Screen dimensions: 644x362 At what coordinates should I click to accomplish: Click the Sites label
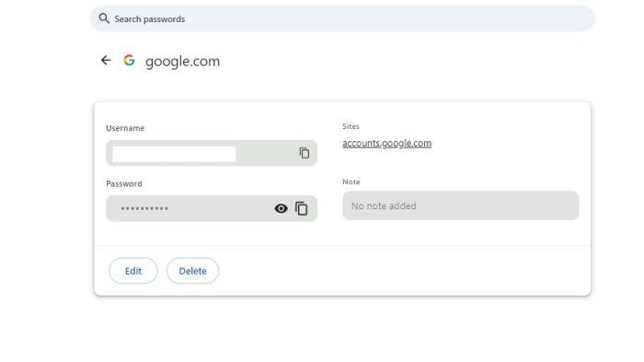(x=351, y=126)
